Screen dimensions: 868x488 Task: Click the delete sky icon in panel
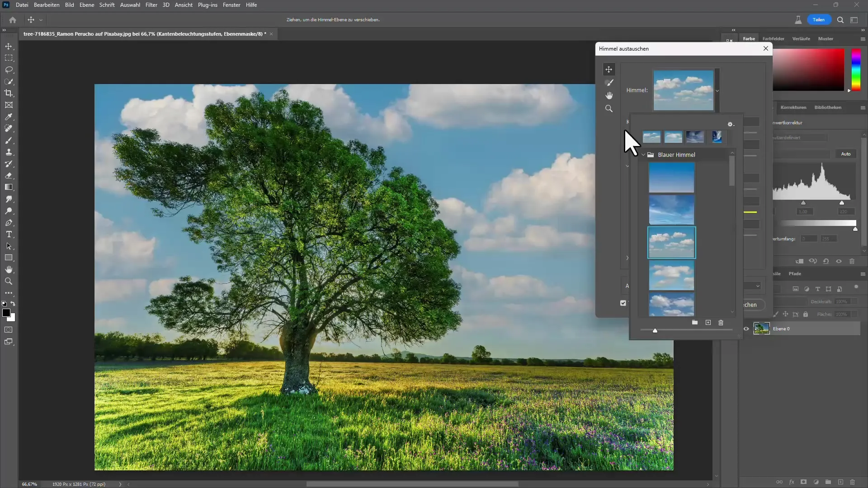[x=720, y=322]
